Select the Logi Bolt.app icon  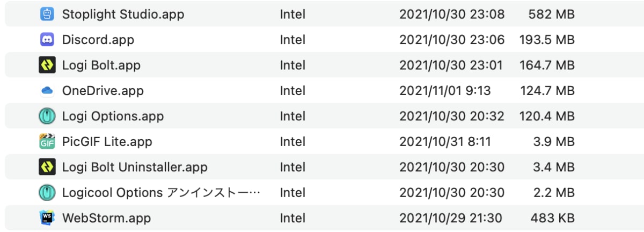point(47,66)
